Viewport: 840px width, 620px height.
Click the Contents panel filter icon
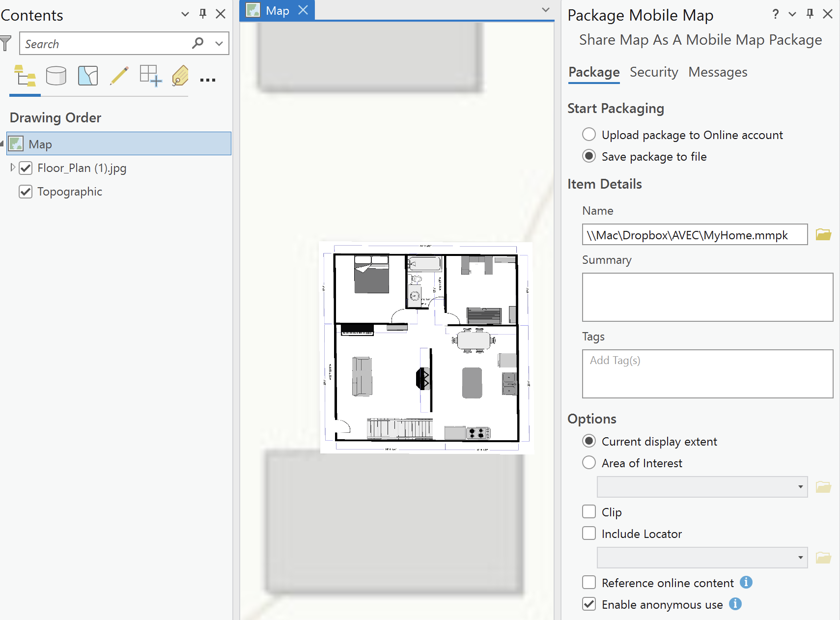[x=6, y=43]
